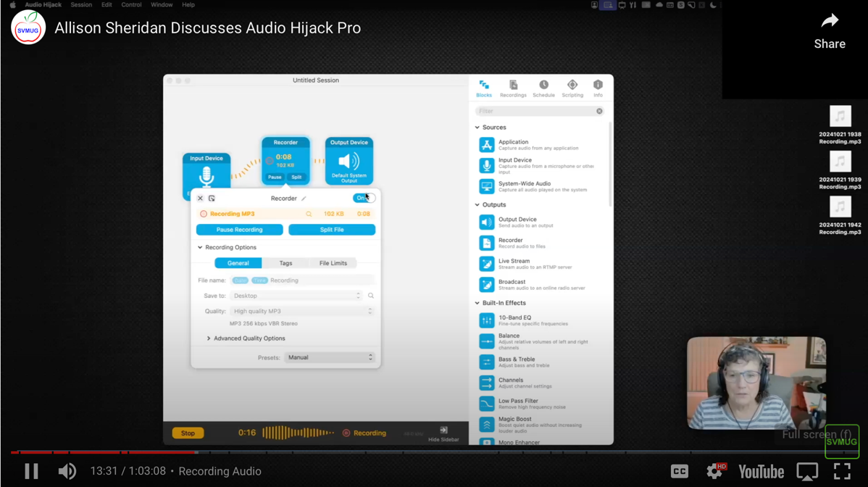Screen dimensions: 868x487
Task: Switch to the Tags tab
Action: 285,263
